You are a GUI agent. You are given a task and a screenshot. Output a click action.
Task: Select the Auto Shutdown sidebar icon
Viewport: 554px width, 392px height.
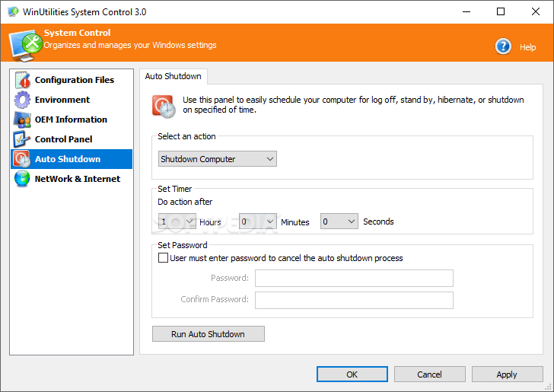point(22,159)
